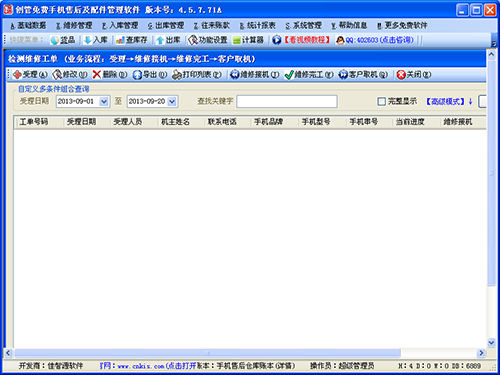
Task: Click the vertical scrollbar up arrow
Action: [x=491, y=55]
